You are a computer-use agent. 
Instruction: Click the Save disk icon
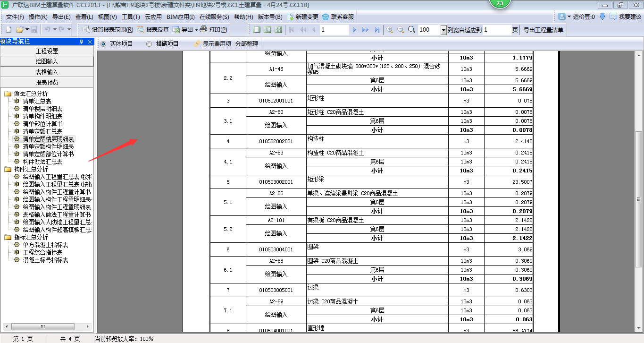(x=34, y=29)
